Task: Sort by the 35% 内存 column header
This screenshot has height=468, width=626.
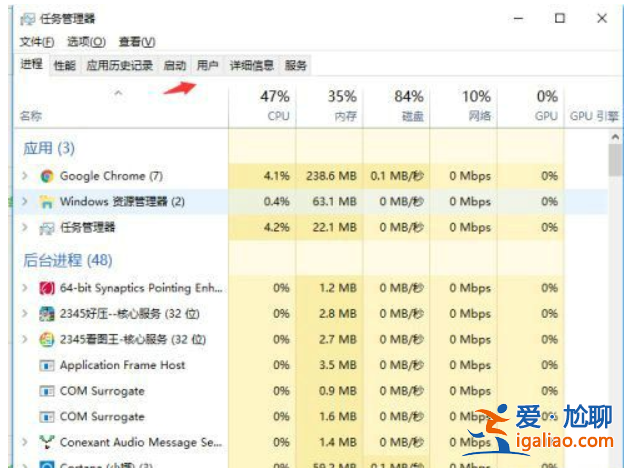Action: [329, 107]
